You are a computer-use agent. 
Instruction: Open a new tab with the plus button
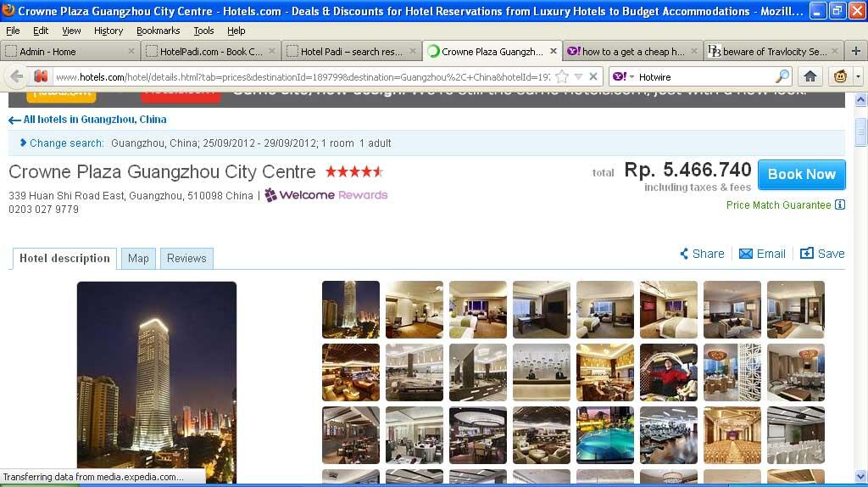[856, 51]
